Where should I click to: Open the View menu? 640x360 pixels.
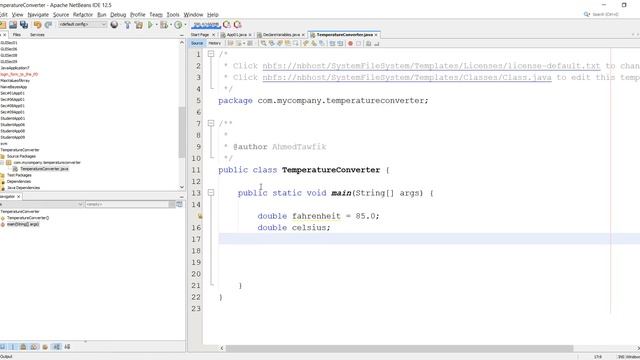tap(18, 15)
